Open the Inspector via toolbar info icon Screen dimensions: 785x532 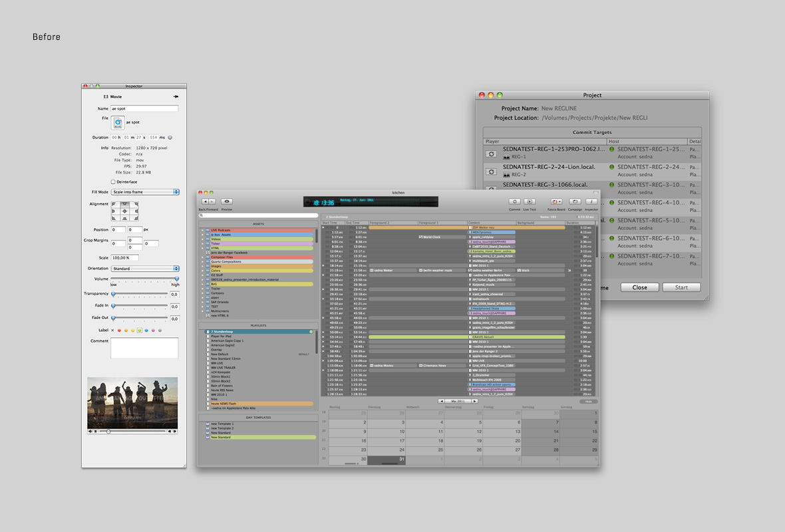point(591,201)
